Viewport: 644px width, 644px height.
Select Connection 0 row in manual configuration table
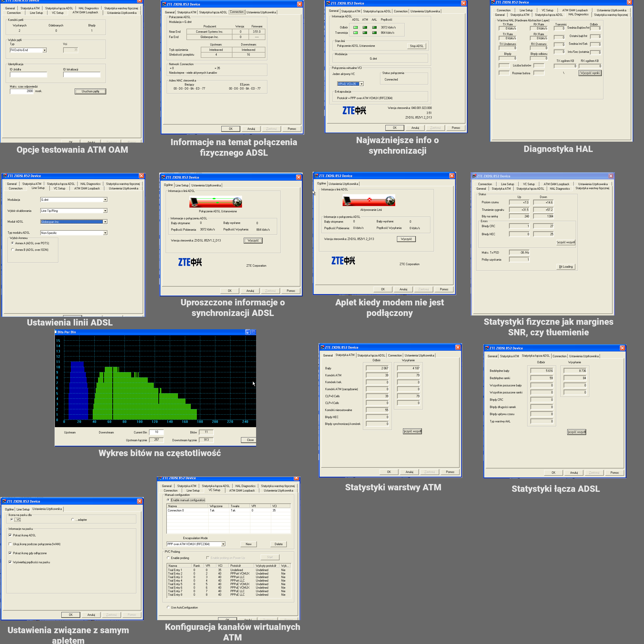pos(228,510)
